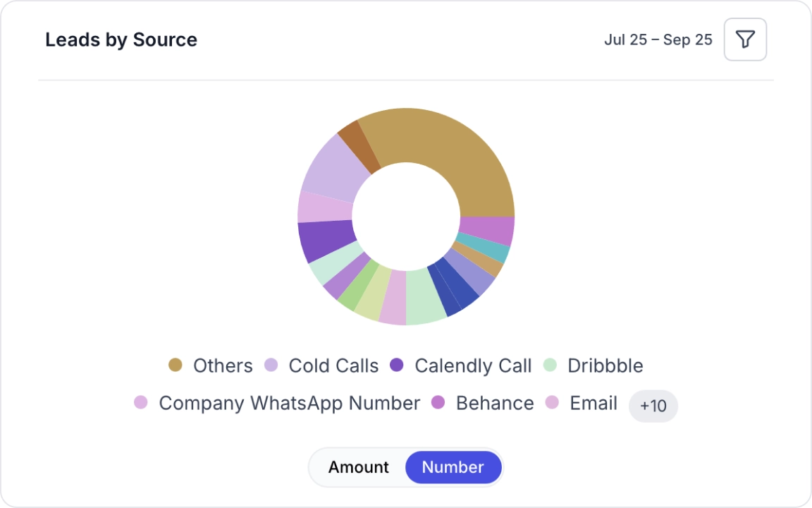
Task: Click the Cold Calls legend color dot
Action: click(271, 365)
